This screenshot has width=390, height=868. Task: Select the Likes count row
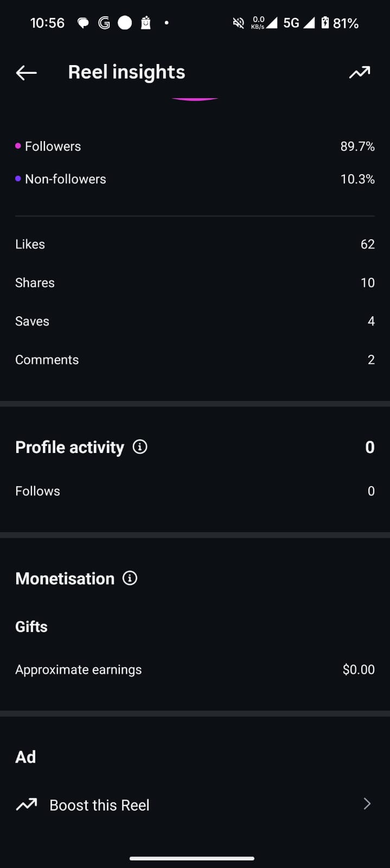point(195,244)
